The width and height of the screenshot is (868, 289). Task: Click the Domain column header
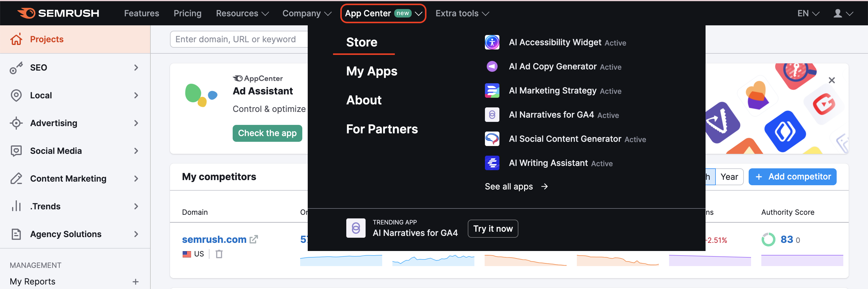[x=195, y=212]
